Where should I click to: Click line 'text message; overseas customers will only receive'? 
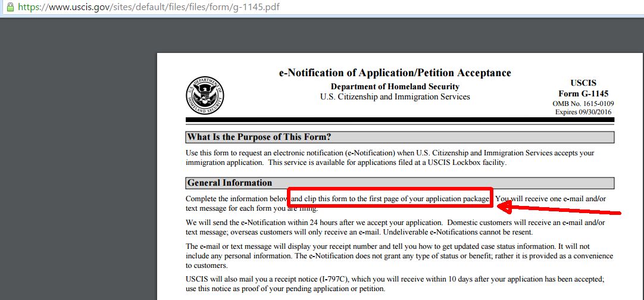pyautogui.click(x=359, y=232)
